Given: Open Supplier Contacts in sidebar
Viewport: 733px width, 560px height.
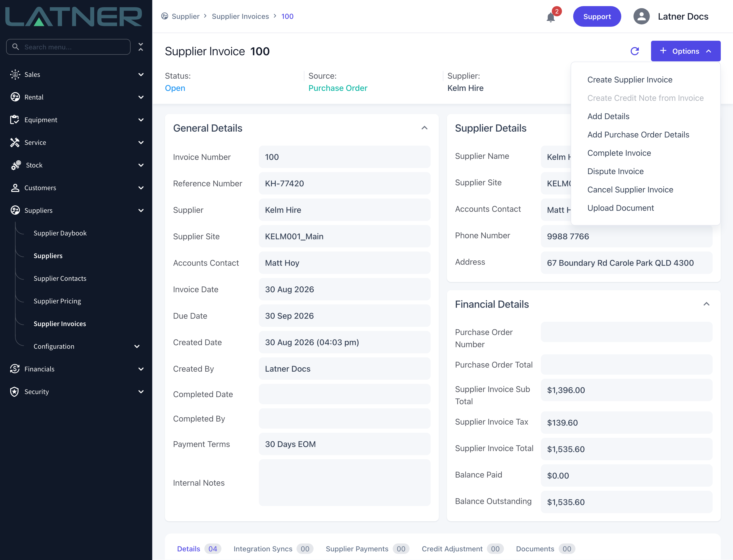Looking at the screenshot, I should coord(60,278).
